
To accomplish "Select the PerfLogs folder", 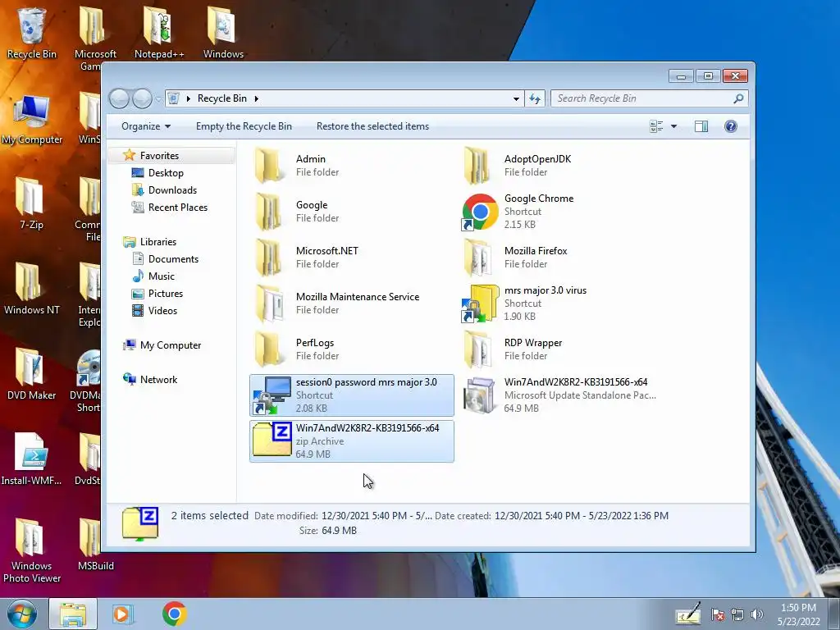I will (x=351, y=349).
